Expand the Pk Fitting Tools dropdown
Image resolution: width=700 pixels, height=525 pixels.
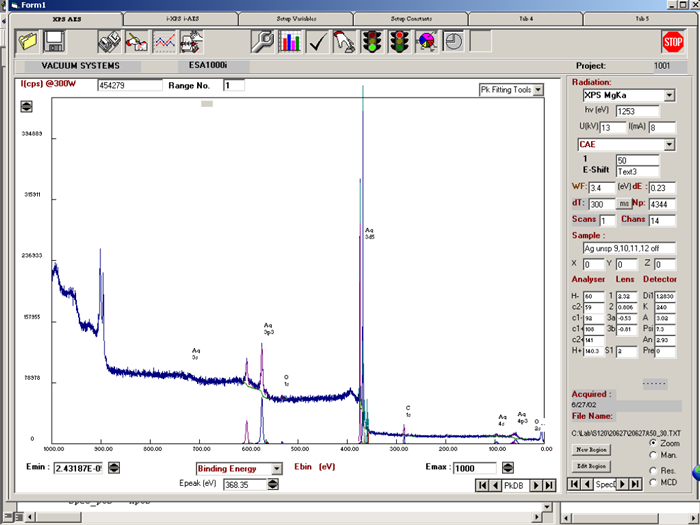tap(538, 90)
